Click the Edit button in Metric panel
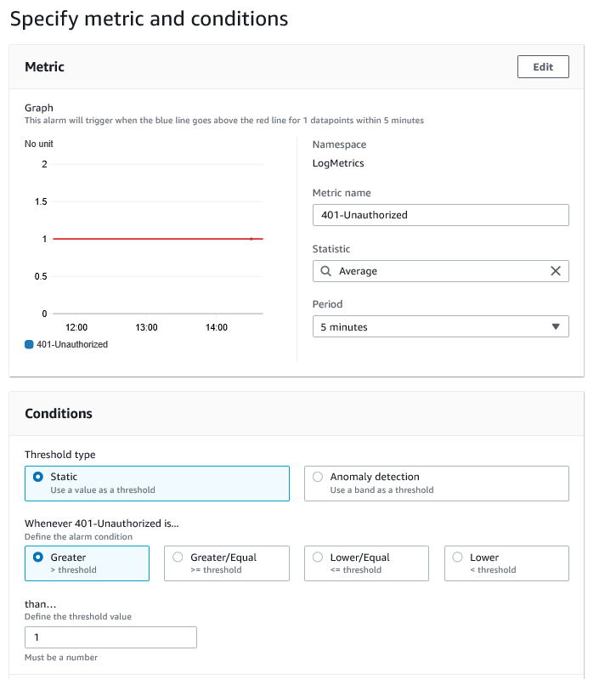 [542, 67]
